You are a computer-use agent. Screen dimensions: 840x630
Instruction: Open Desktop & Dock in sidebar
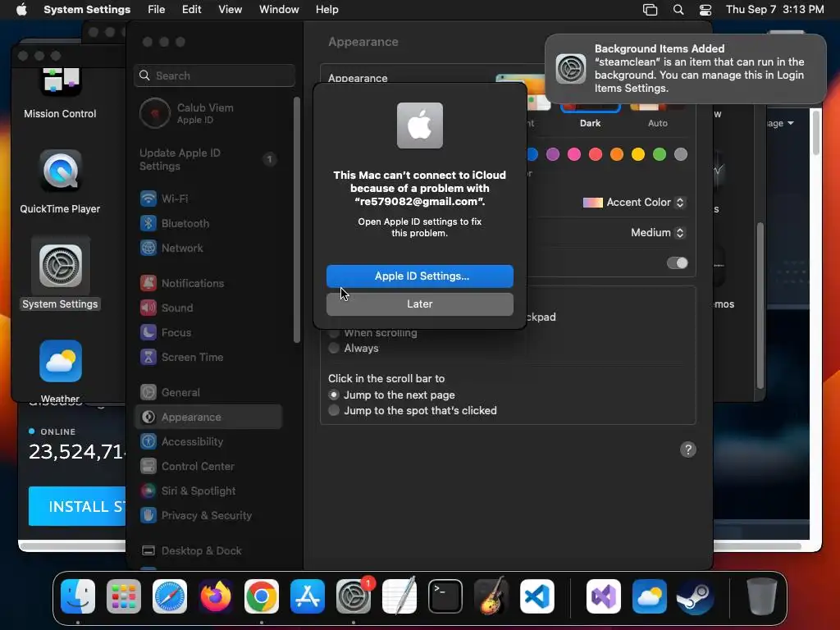point(209,550)
